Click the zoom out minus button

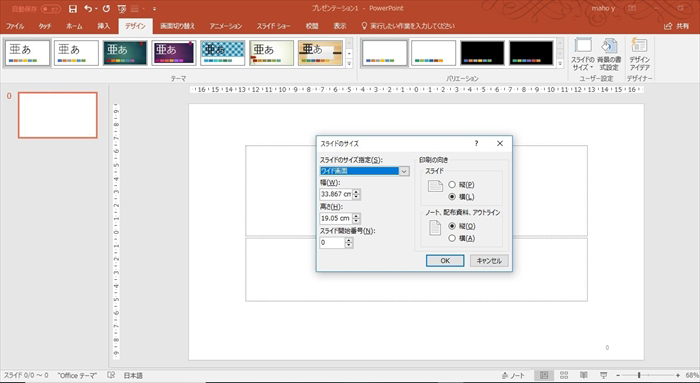coord(618,375)
